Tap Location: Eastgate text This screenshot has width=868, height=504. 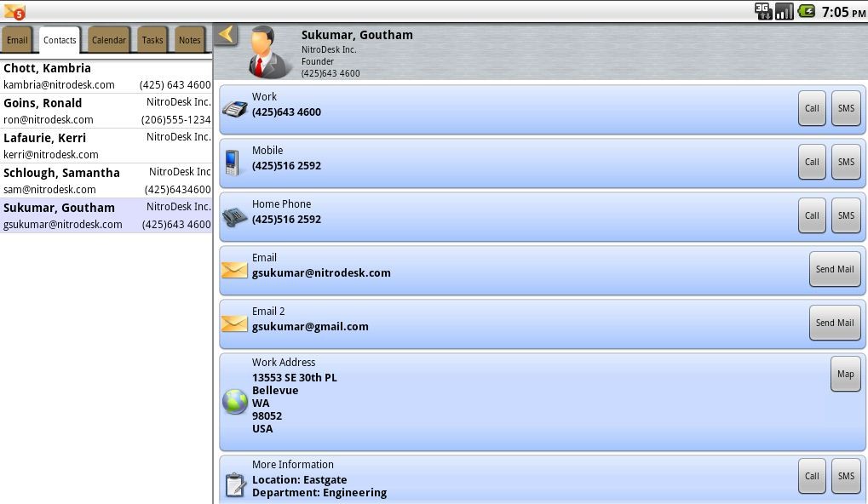coord(300,479)
